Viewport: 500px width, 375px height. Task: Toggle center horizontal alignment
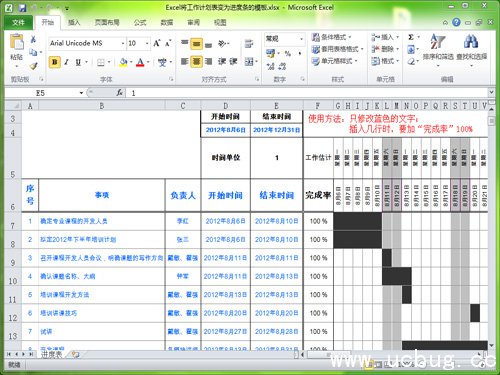197,62
